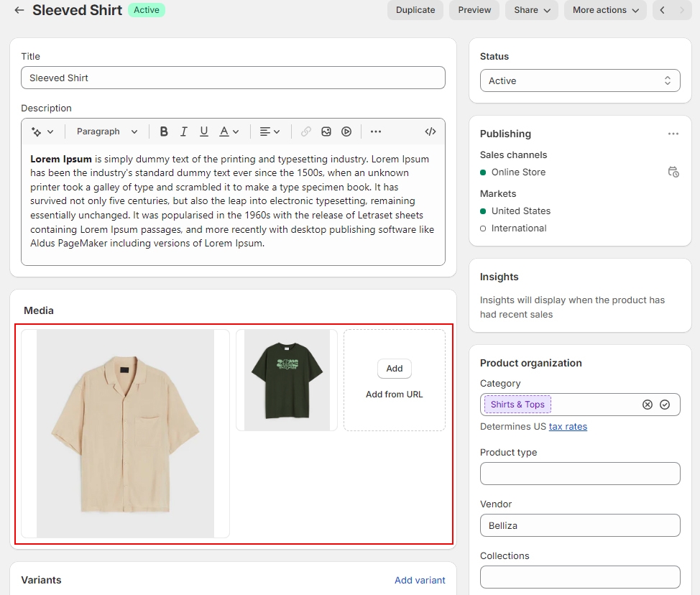700x595 pixels.
Task: Open the Paragraph style dropdown
Action: coord(107,132)
